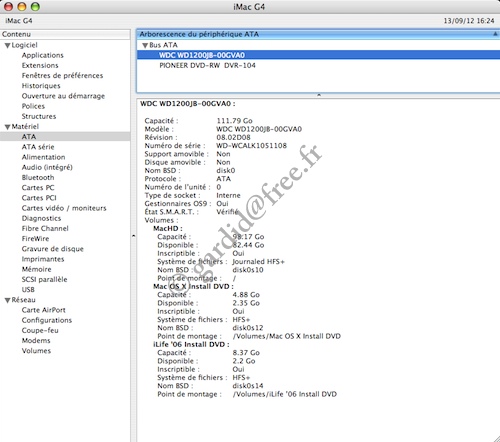This screenshot has width=500, height=442.
Task: Select Mémoire in the sidebar
Action: [x=37, y=269]
